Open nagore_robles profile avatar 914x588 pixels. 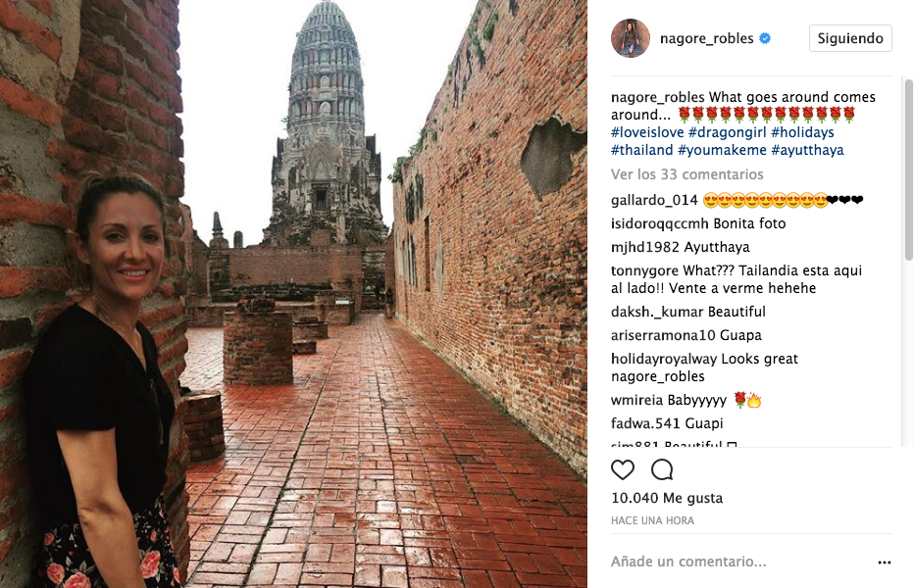click(631, 38)
